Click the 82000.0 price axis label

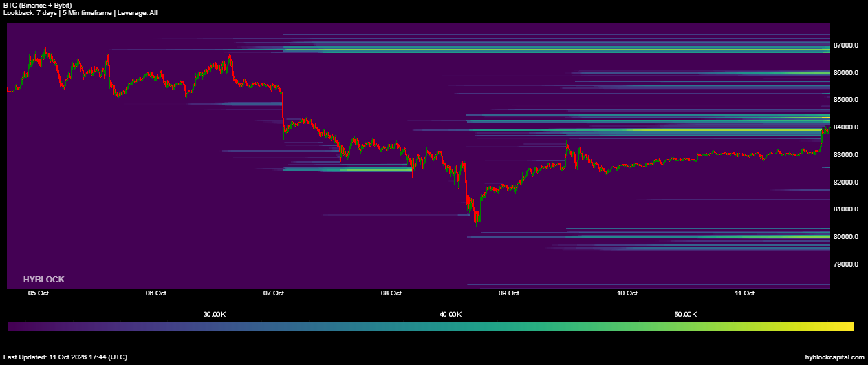(846, 182)
